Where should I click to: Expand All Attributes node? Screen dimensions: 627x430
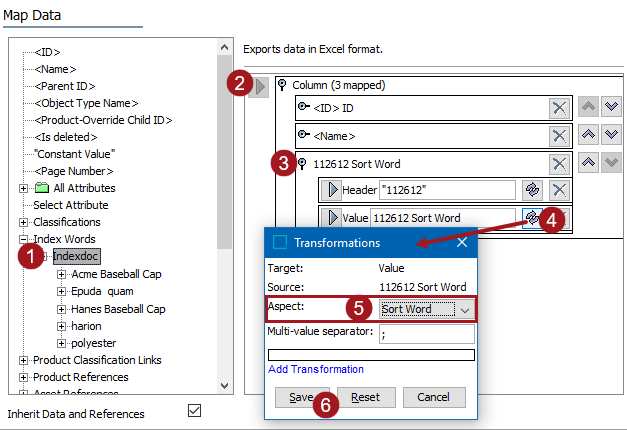23,188
